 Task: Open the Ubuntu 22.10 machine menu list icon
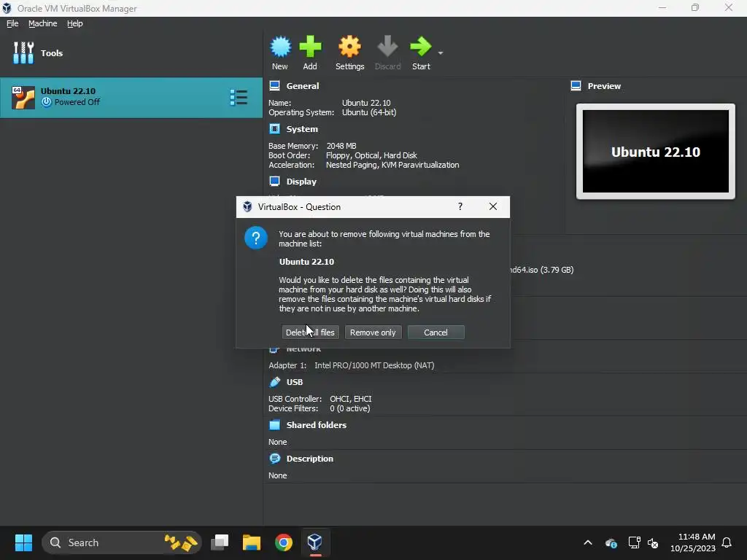click(x=239, y=97)
